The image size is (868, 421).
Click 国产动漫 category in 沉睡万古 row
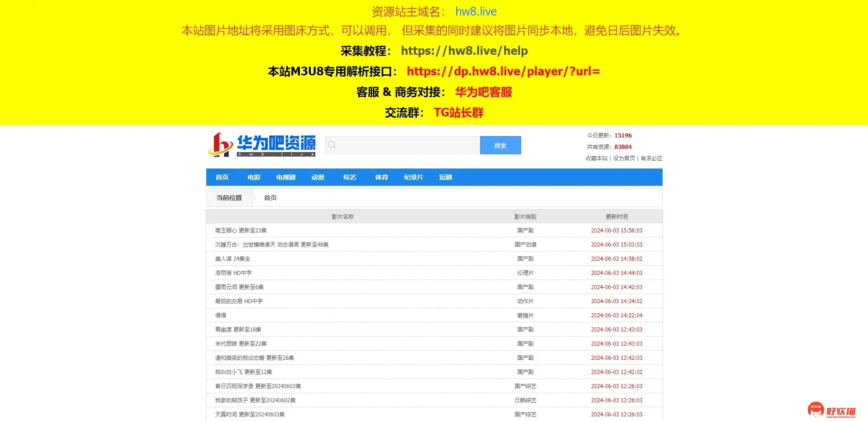525,245
